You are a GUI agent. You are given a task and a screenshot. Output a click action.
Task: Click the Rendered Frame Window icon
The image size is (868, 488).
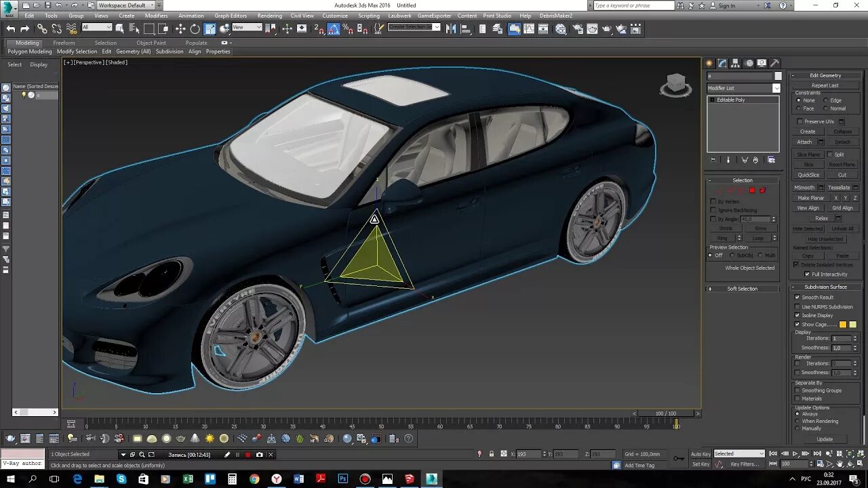(x=593, y=28)
